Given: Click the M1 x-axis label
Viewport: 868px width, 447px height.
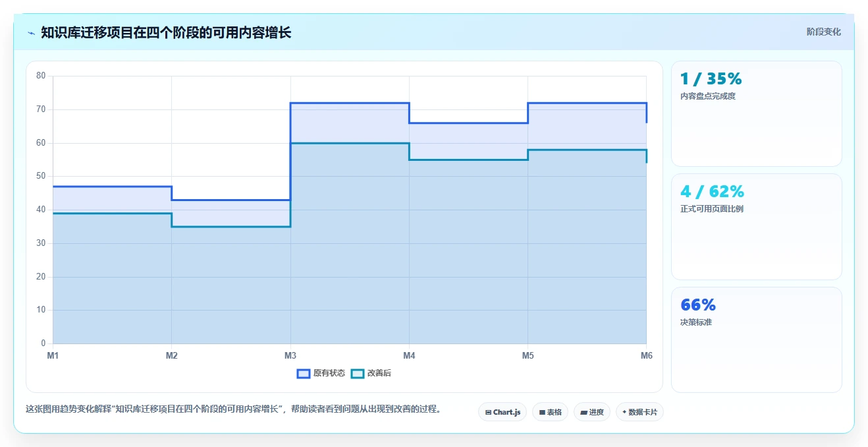Looking at the screenshot, I should click(53, 355).
